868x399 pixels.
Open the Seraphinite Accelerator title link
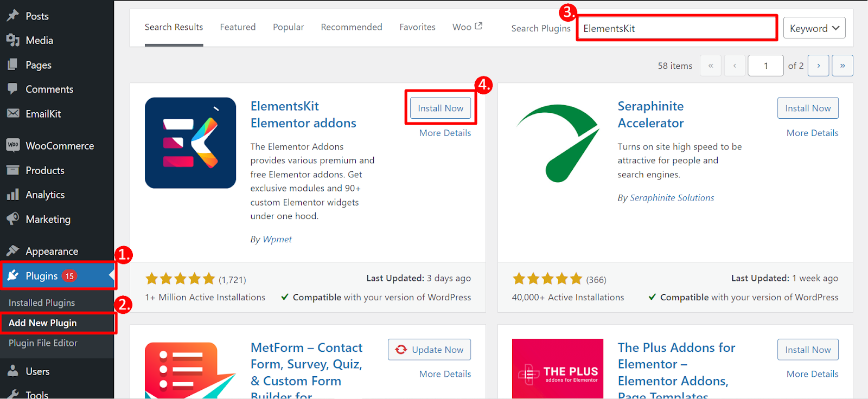(x=650, y=114)
